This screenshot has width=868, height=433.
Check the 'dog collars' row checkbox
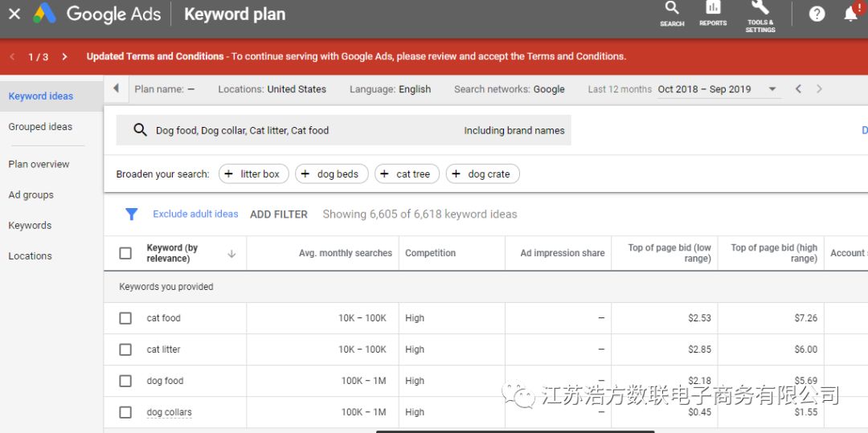pos(125,412)
